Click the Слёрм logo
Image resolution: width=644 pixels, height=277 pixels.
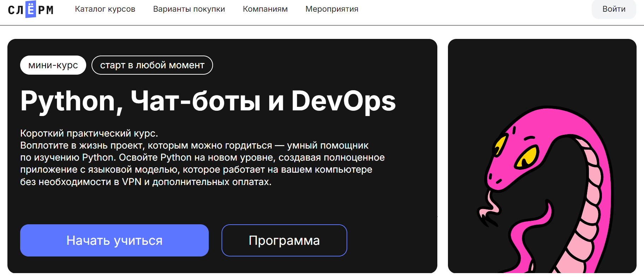click(31, 9)
